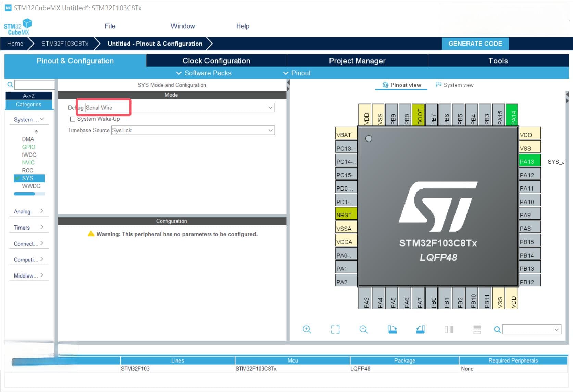Select NVIC in System Core list
Screen dimensions: 573x392
[x=28, y=163]
